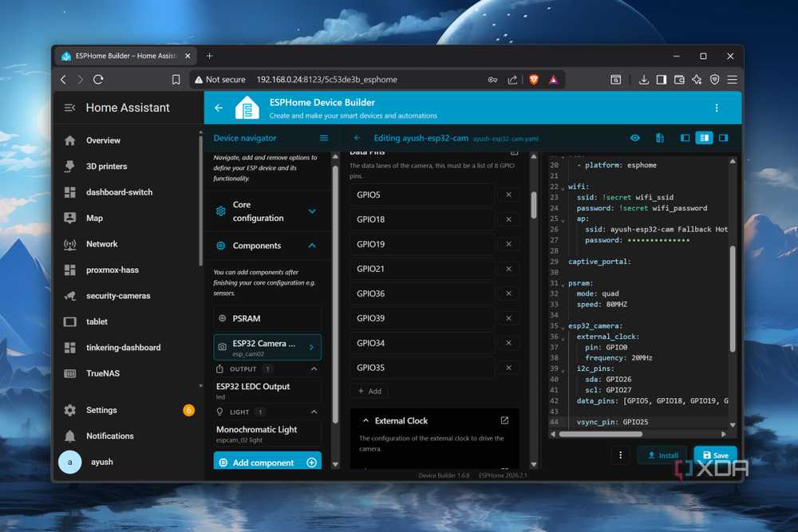Select the PSRAM component
798x532 pixels.
coord(267,318)
